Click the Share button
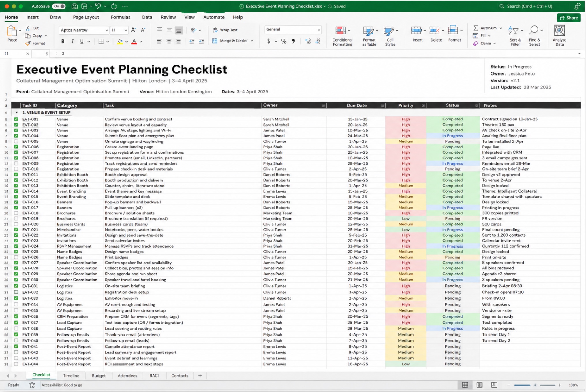586x392 pixels. coord(569,18)
